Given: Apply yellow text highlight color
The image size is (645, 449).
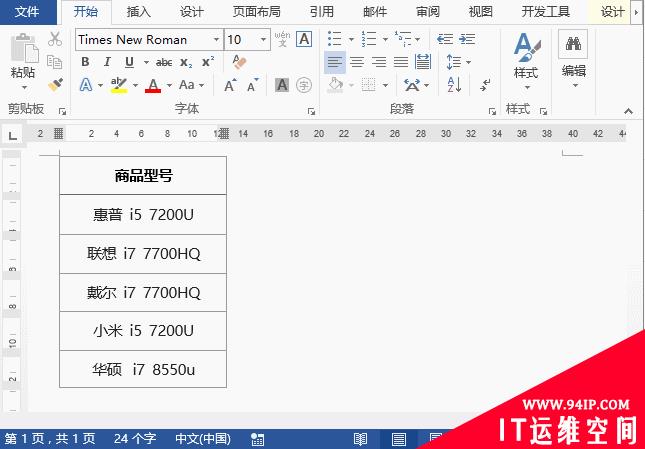Looking at the screenshot, I should click(119, 85).
